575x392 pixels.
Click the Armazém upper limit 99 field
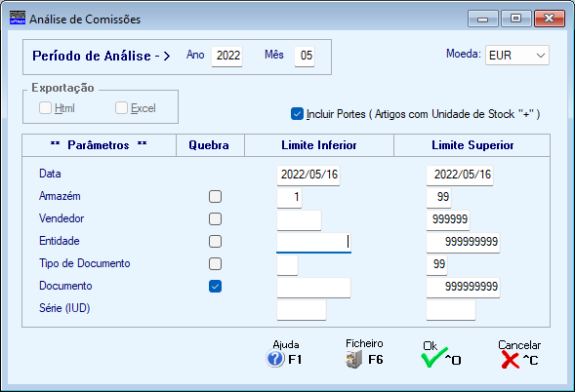pyautogui.click(x=439, y=198)
